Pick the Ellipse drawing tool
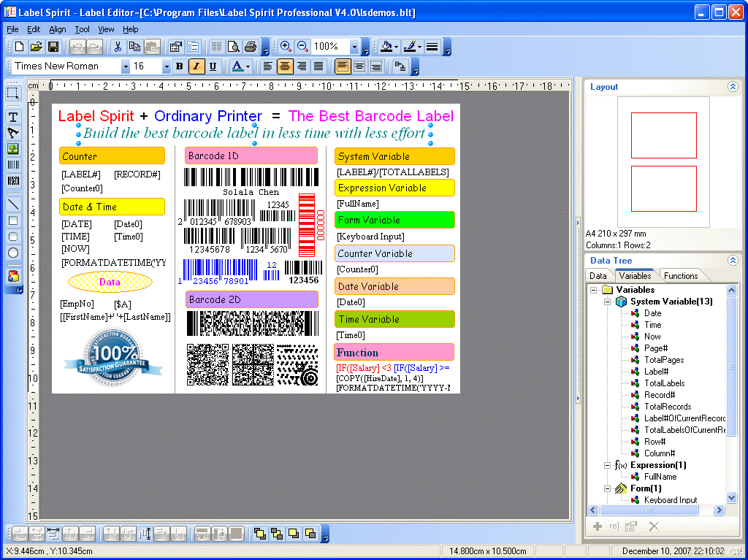The image size is (748, 560). click(x=13, y=253)
